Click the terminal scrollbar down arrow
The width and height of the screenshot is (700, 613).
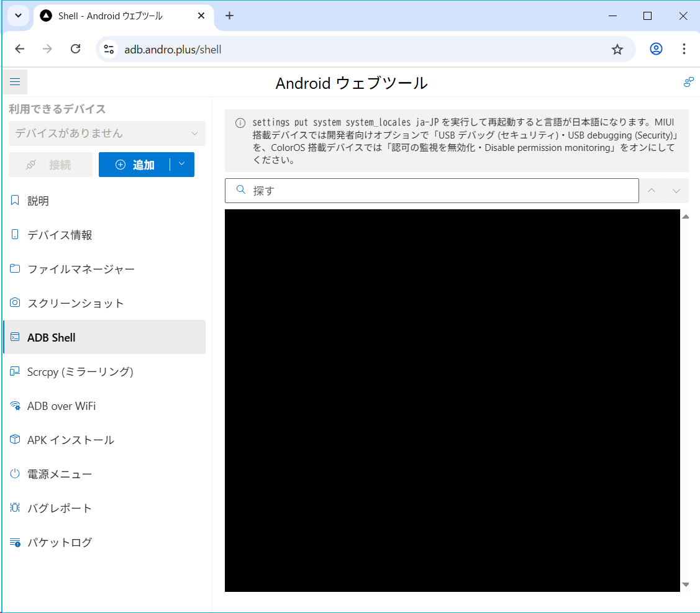[686, 584]
